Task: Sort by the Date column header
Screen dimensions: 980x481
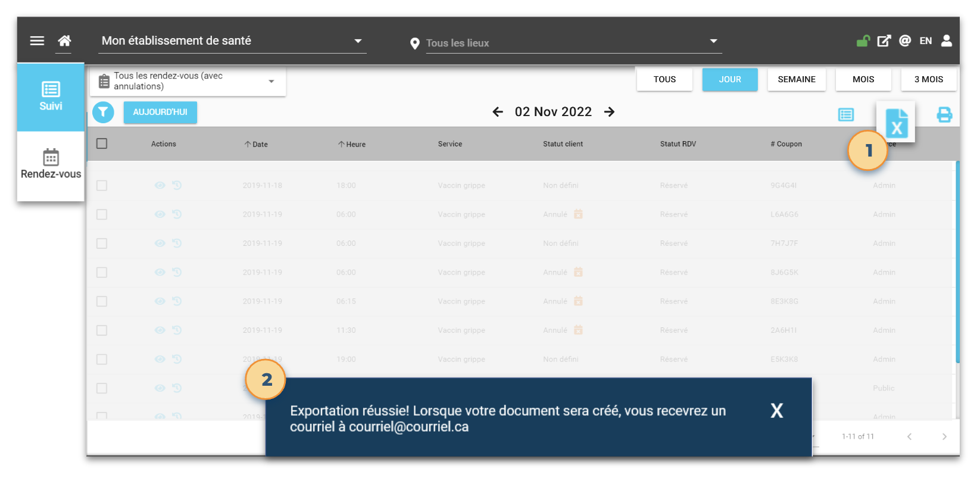Action: coord(256,144)
